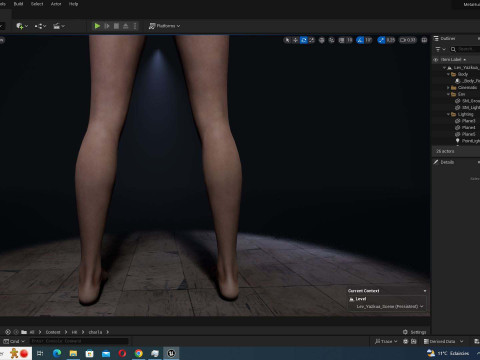Toggle world/local coordinate system globe icon
Screen dimensions: 480x360
point(322,40)
